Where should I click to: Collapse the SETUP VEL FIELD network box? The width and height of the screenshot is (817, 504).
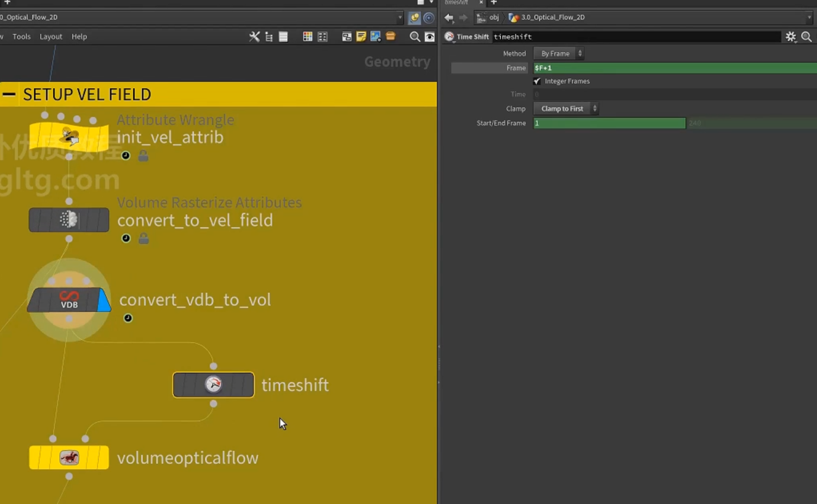coord(9,94)
